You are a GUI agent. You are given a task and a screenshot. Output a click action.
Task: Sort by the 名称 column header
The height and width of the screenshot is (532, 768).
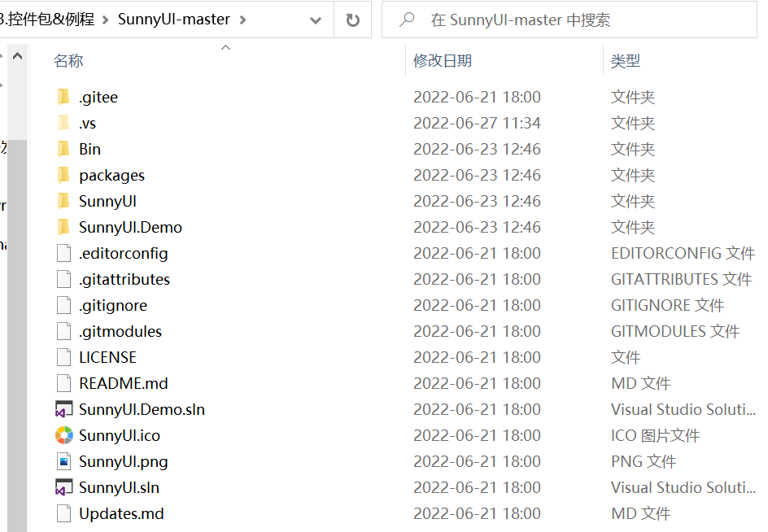(x=68, y=61)
